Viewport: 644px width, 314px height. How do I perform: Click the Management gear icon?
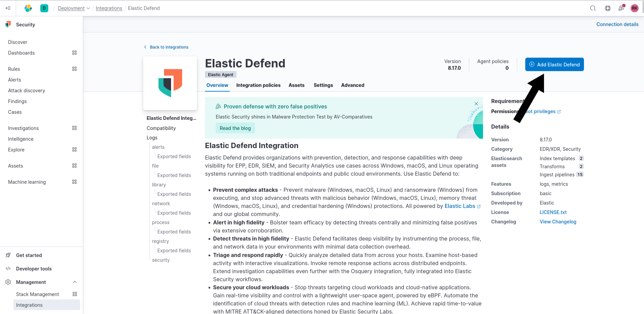8,282
